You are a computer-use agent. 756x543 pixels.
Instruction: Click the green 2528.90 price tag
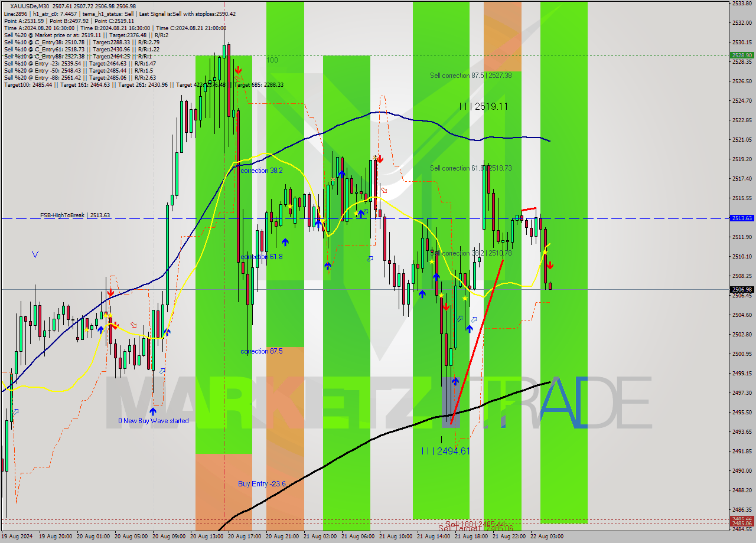click(x=742, y=55)
